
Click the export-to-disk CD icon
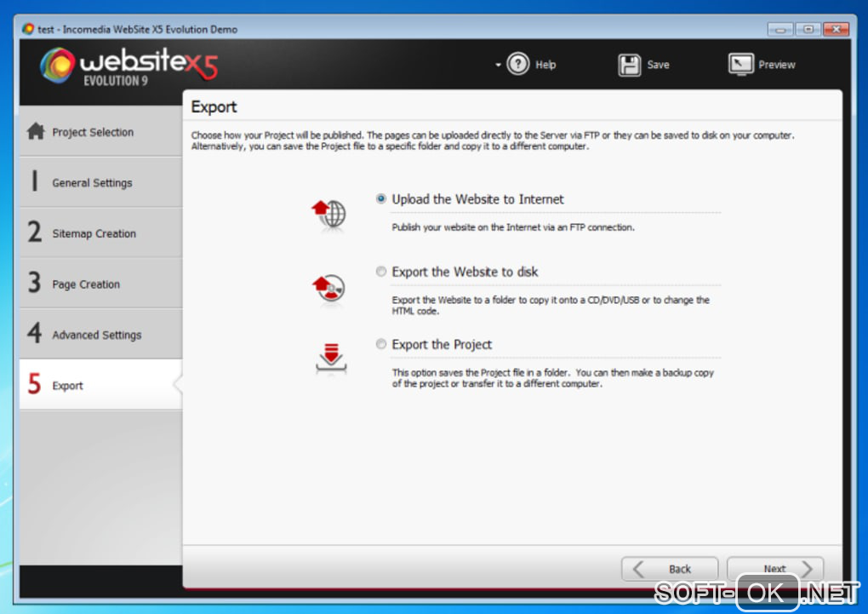click(x=328, y=288)
